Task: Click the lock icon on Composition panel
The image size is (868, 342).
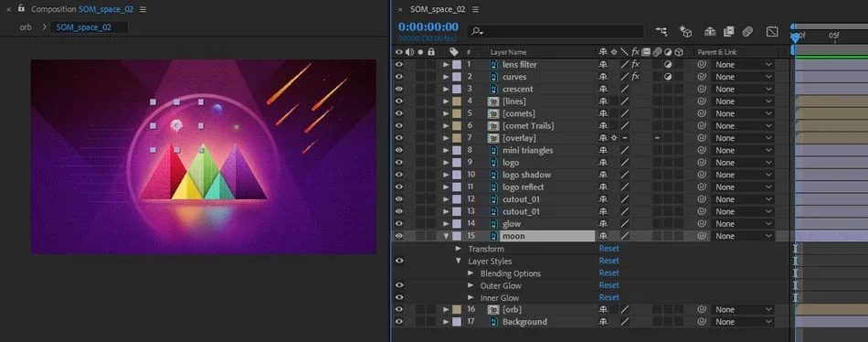Action: (21, 9)
